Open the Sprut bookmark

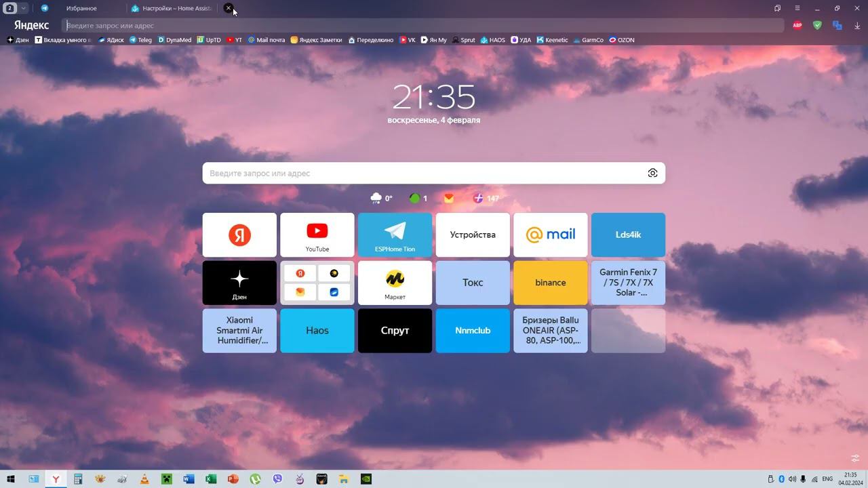click(x=464, y=40)
